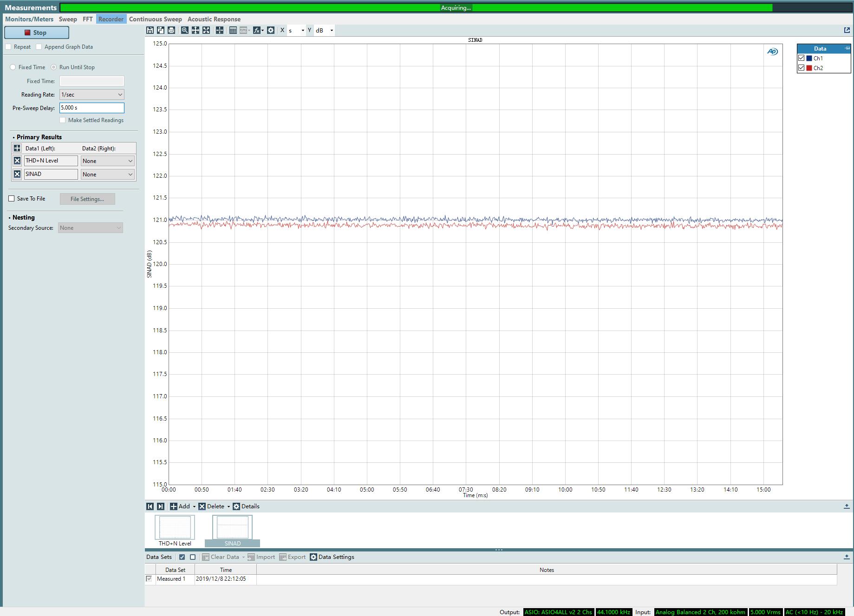Viewport: 854px width, 616px height.
Task: Add a new primary result row
Action: [17, 148]
